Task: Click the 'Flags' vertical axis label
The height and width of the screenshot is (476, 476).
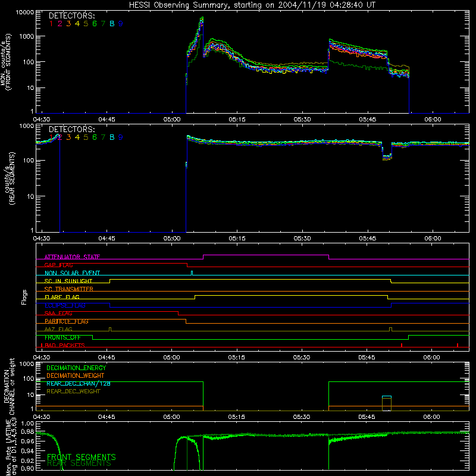Action: 24,297
